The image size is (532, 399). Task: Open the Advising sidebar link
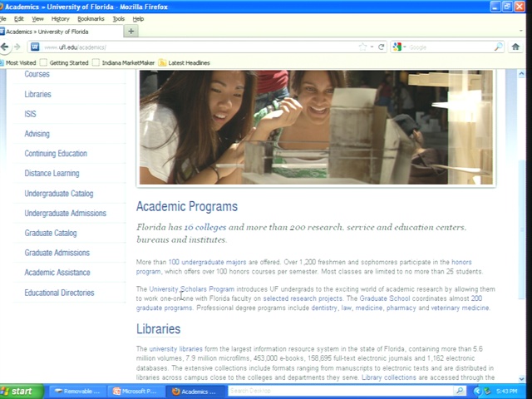[x=37, y=134]
